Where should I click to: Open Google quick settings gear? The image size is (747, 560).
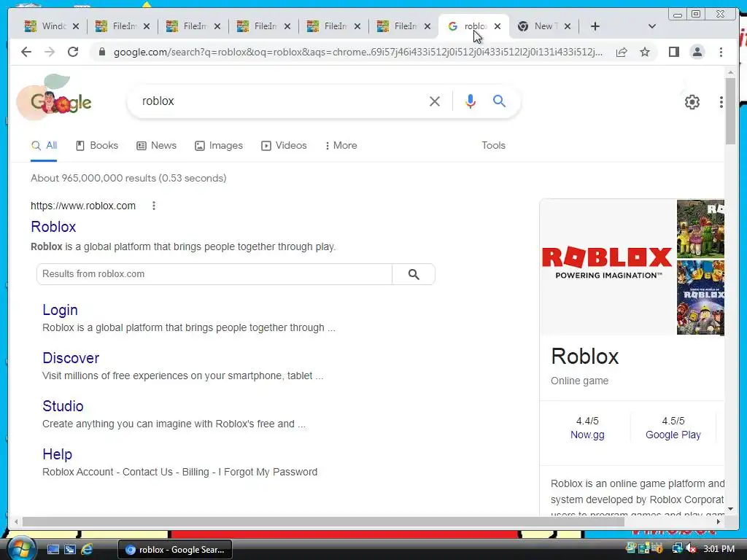pyautogui.click(x=692, y=102)
